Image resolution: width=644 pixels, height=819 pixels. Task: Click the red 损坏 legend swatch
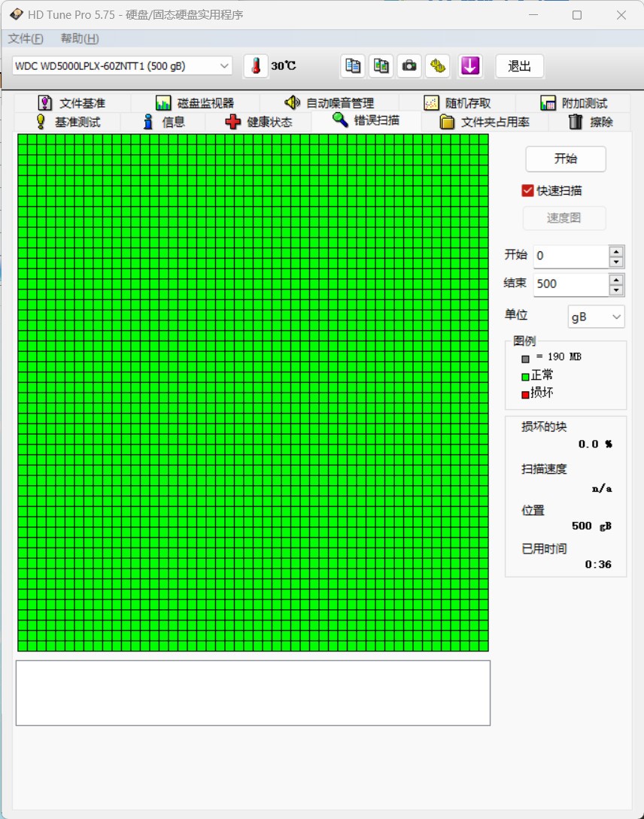click(525, 394)
